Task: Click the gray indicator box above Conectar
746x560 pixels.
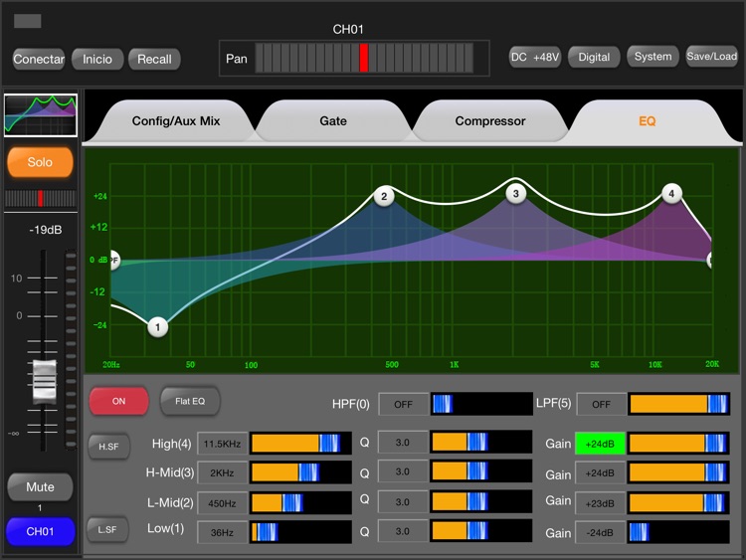Action: (x=28, y=21)
